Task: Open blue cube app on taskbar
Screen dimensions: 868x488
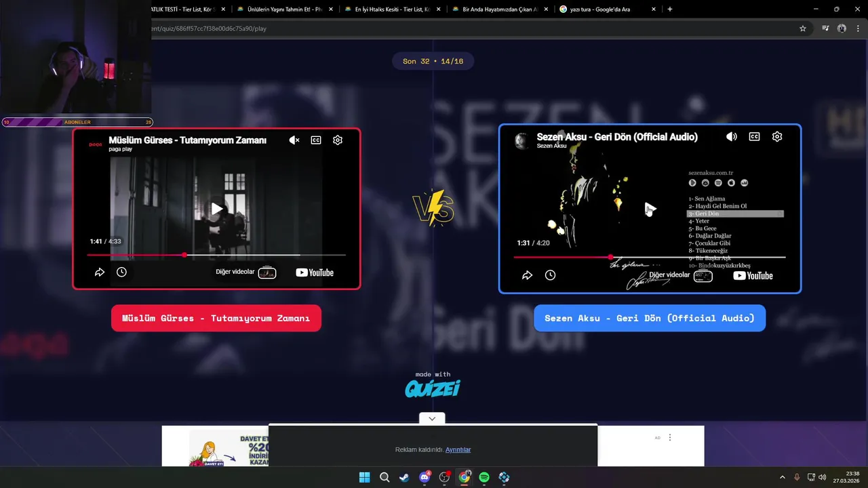Action: pos(504,477)
